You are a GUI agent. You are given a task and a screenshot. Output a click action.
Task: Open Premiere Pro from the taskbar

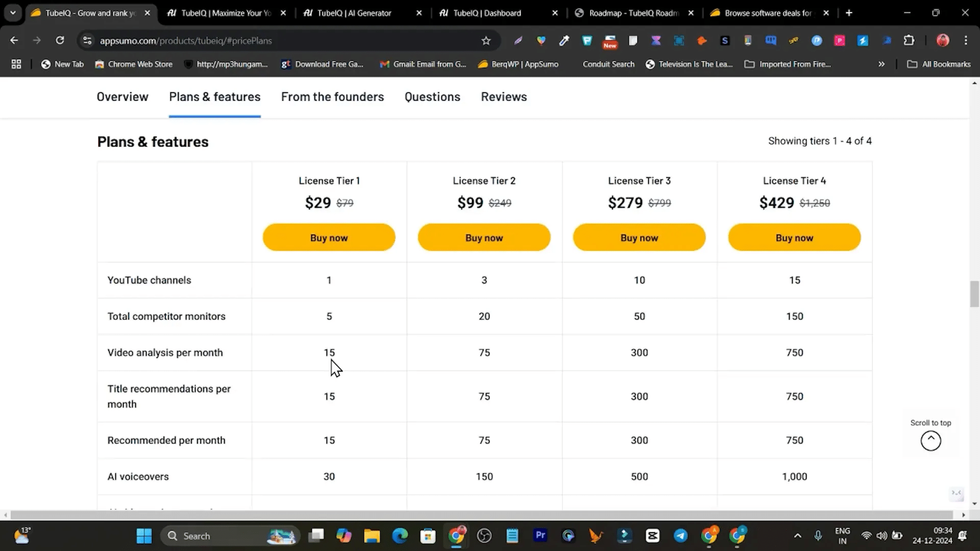[540, 535]
